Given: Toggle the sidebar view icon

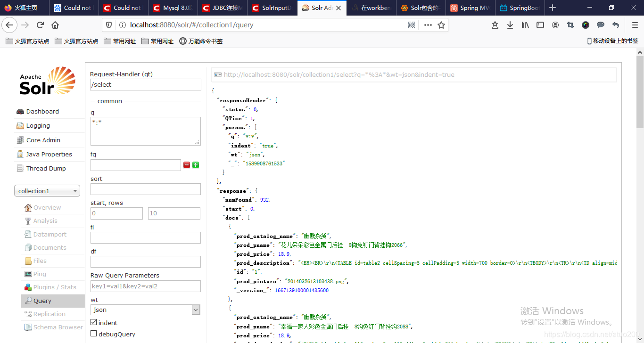Looking at the screenshot, I should [x=540, y=25].
